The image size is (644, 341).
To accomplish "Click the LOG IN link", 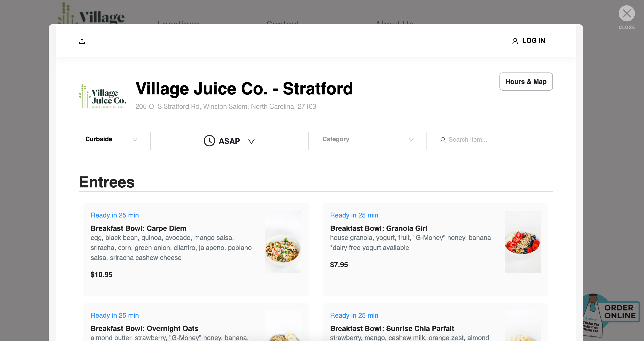I will pos(534,41).
